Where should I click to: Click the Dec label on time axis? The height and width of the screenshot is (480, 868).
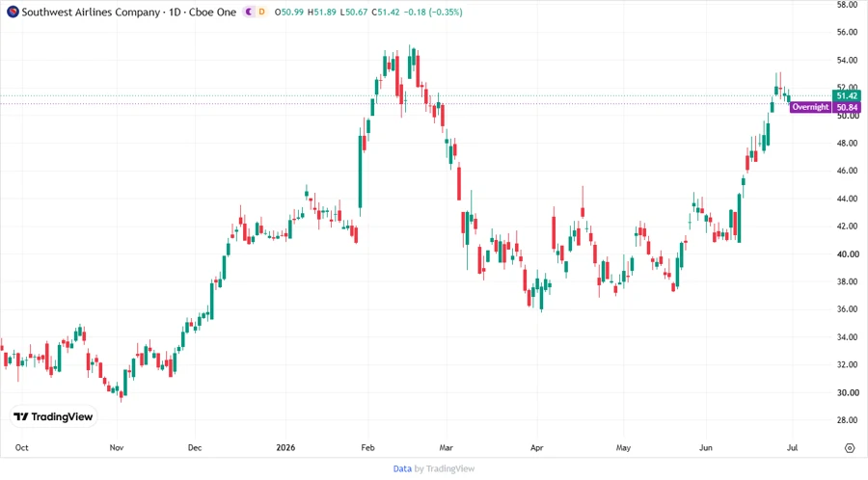pos(195,447)
